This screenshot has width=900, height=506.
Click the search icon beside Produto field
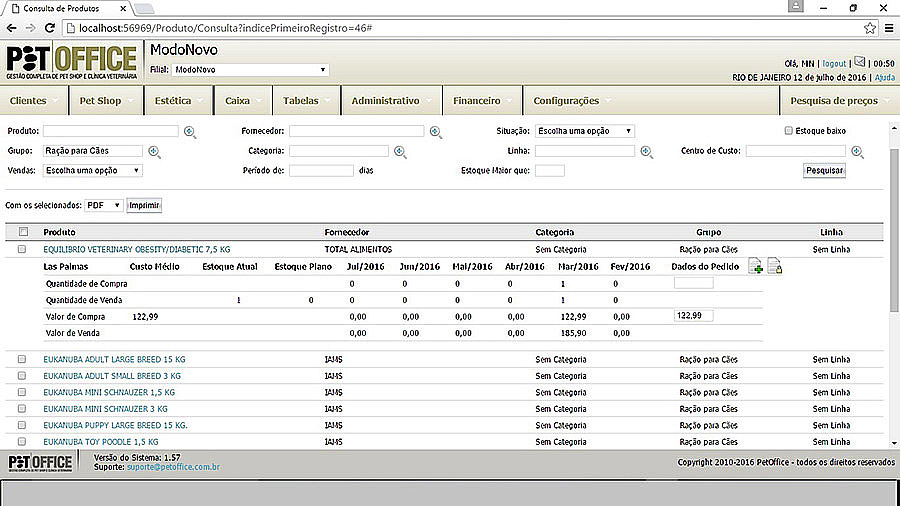coord(190,132)
